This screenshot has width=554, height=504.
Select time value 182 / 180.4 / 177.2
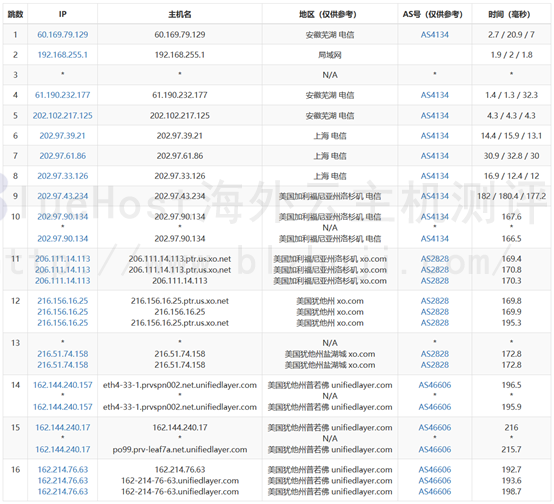pyautogui.click(x=511, y=196)
